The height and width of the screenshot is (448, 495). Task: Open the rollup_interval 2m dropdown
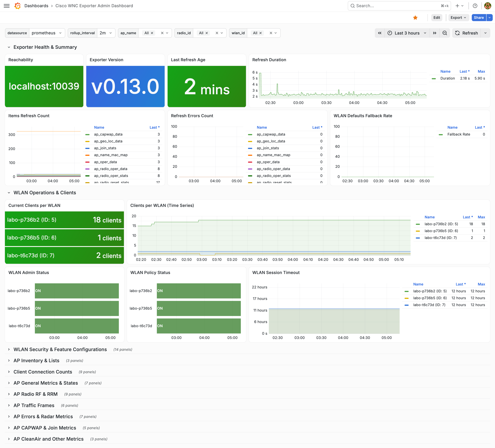coord(106,33)
